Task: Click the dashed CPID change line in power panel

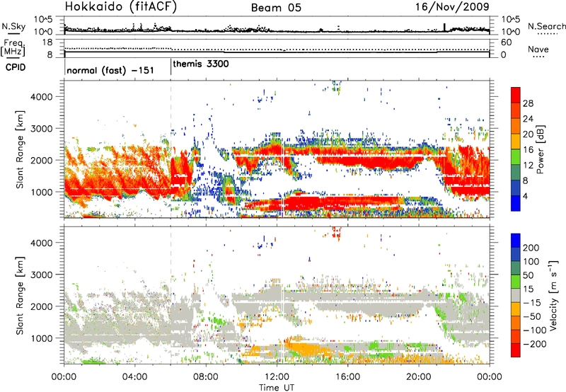Action: tap(171, 149)
